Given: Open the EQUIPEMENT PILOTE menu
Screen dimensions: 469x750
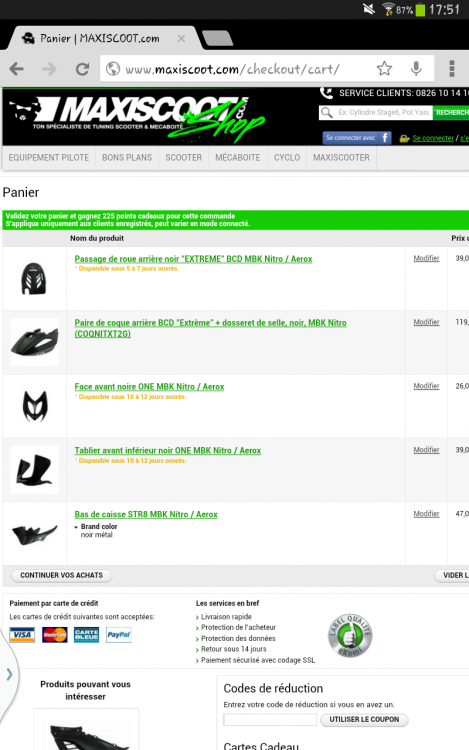Looking at the screenshot, I should [x=49, y=158].
